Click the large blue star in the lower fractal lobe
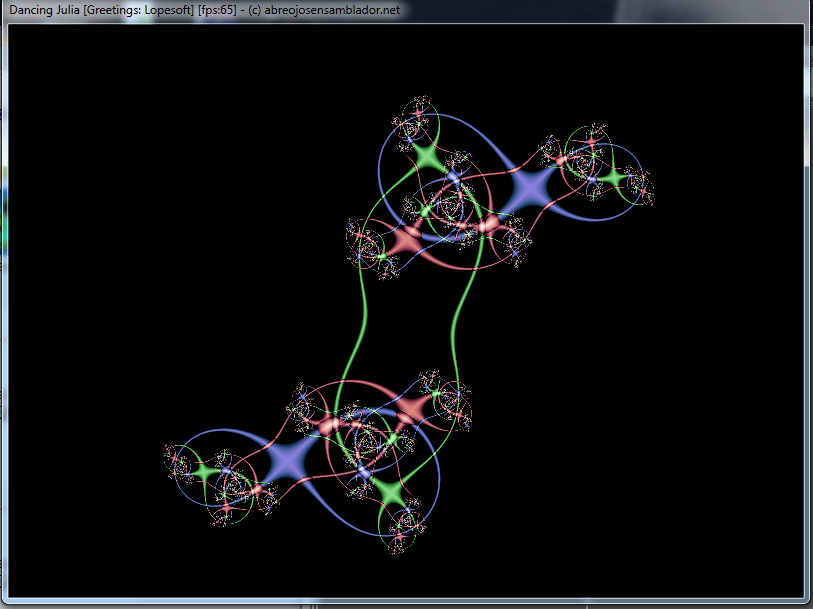813x609 pixels. click(288, 456)
